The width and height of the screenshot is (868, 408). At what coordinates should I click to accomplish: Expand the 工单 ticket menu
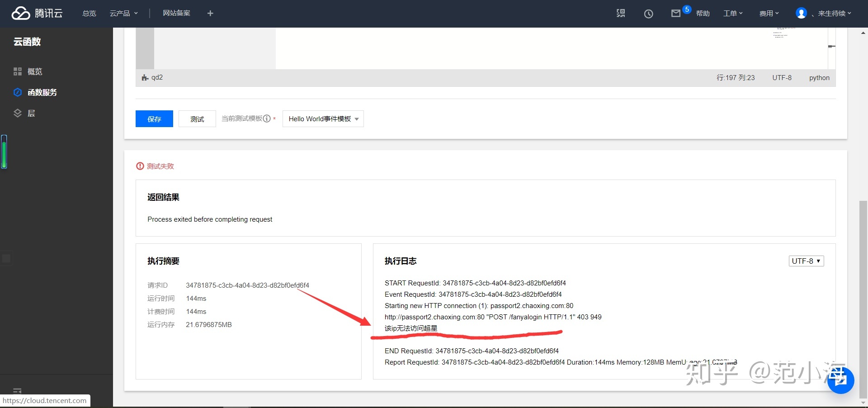pos(733,14)
